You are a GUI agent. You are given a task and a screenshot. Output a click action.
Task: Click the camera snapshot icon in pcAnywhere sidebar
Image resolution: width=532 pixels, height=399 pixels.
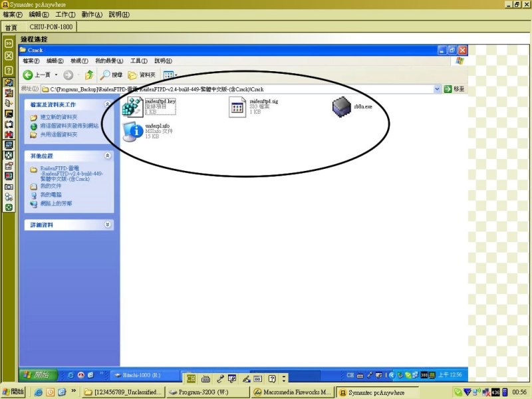coord(9,187)
